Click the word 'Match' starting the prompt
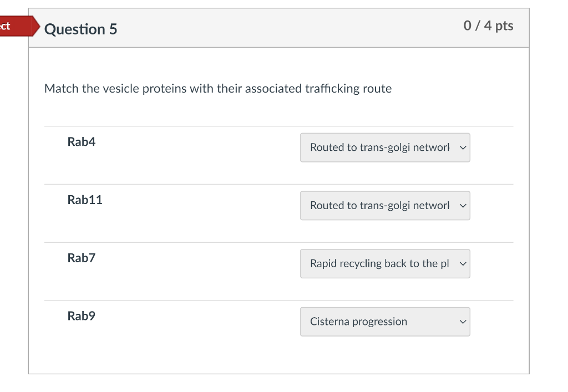The height and width of the screenshot is (392, 568). coord(62,89)
